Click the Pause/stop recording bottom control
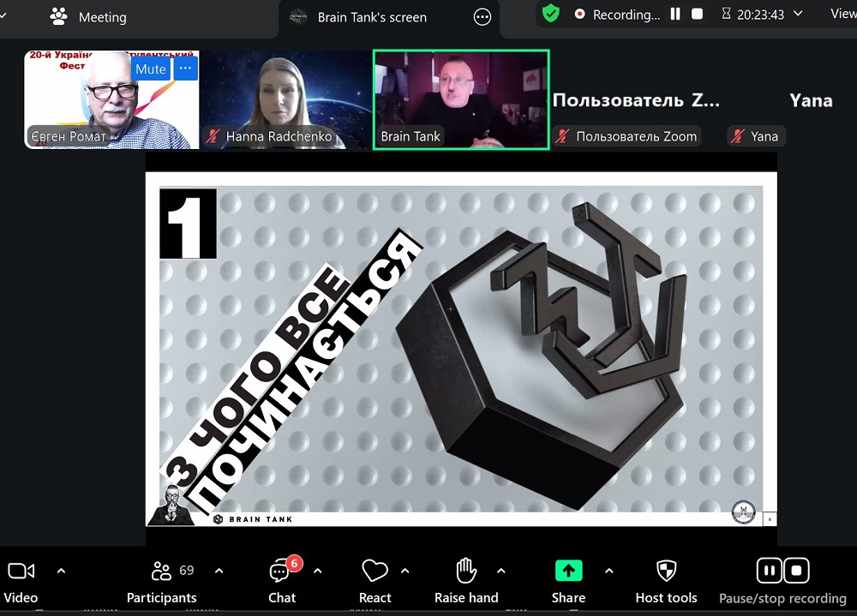This screenshot has height=616, width=857. pyautogui.click(x=782, y=571)
